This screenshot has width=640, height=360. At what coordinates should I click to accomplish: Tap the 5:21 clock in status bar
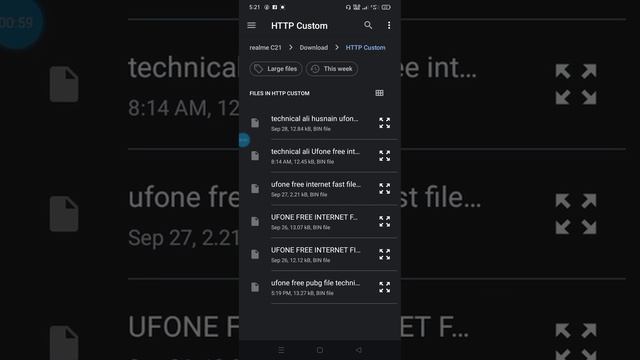click(x=254, y=7)
